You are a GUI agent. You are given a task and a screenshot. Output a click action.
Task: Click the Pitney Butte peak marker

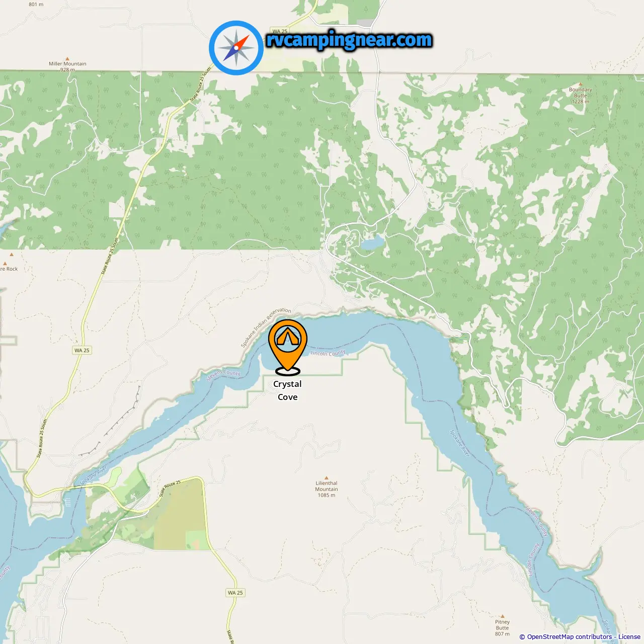pyautogui.click(x=502, y=617)
